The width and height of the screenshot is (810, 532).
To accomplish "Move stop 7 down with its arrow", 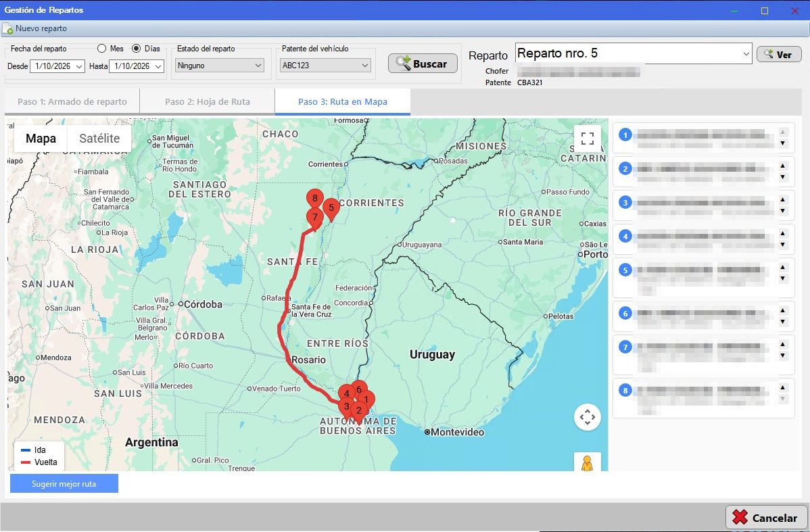I will tap(783, 356).
